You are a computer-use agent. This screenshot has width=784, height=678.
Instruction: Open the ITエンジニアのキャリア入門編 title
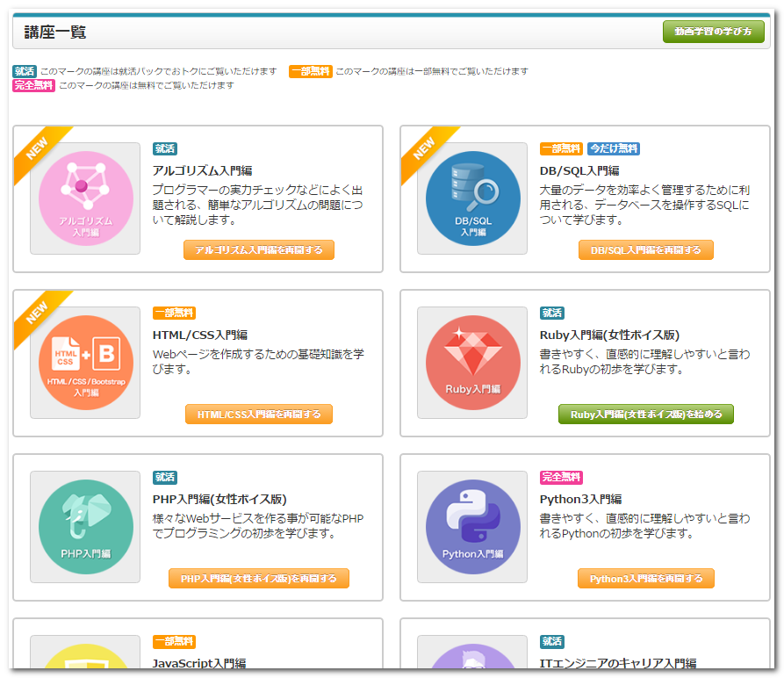point(618,663)
